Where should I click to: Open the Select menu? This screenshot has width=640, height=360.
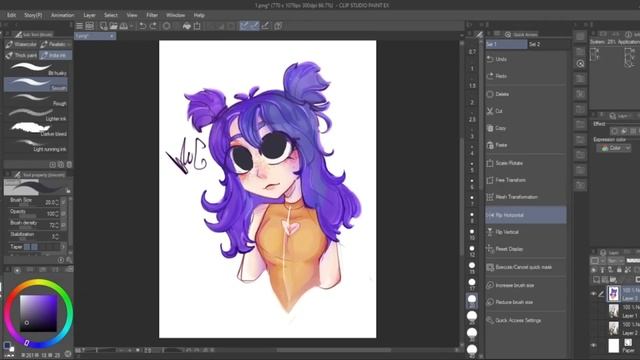[x=111, y=15]
